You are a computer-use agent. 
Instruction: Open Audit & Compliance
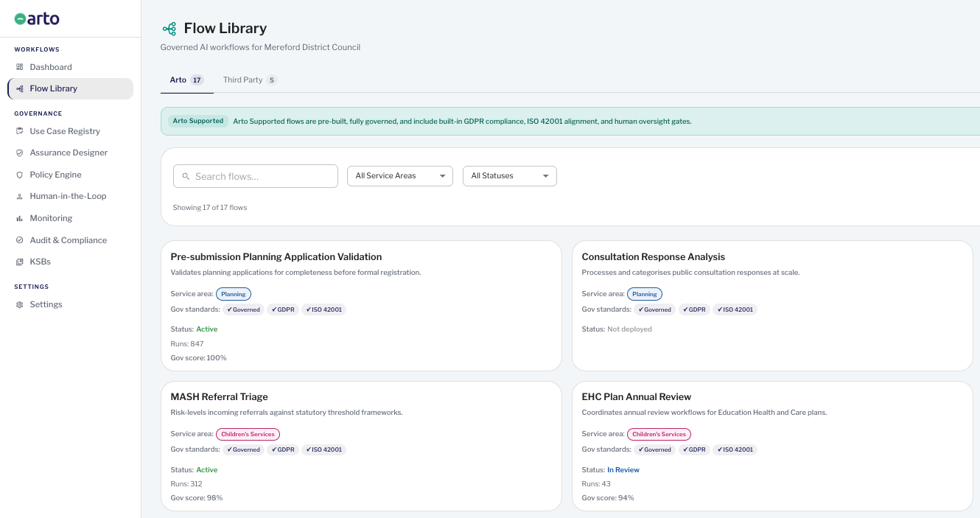click(x=71, y=240)
